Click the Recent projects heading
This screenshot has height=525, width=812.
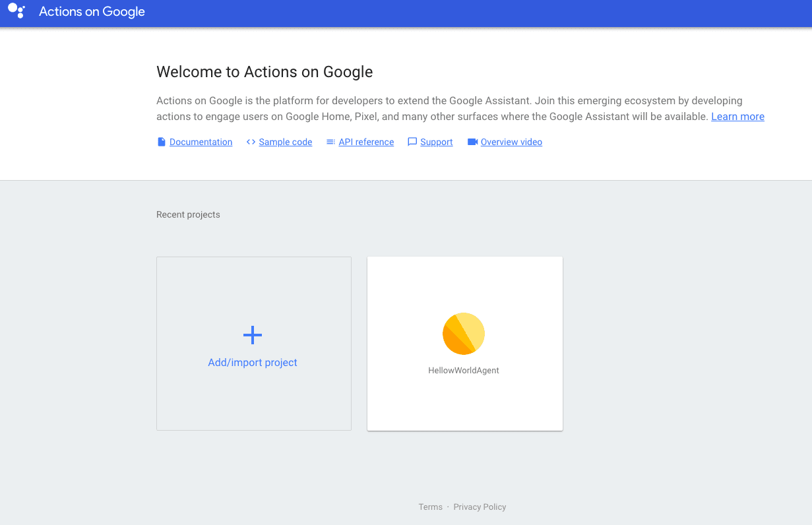188,214
